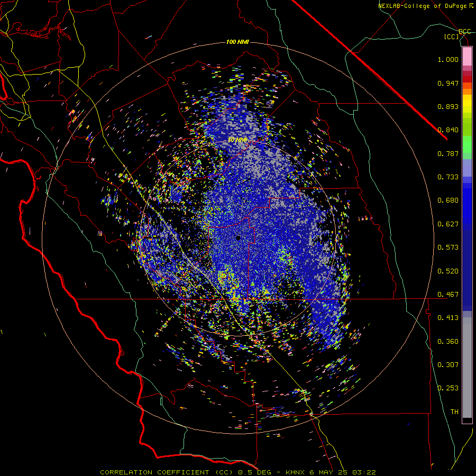Click the 0.947 legend value

coord(448,83)
